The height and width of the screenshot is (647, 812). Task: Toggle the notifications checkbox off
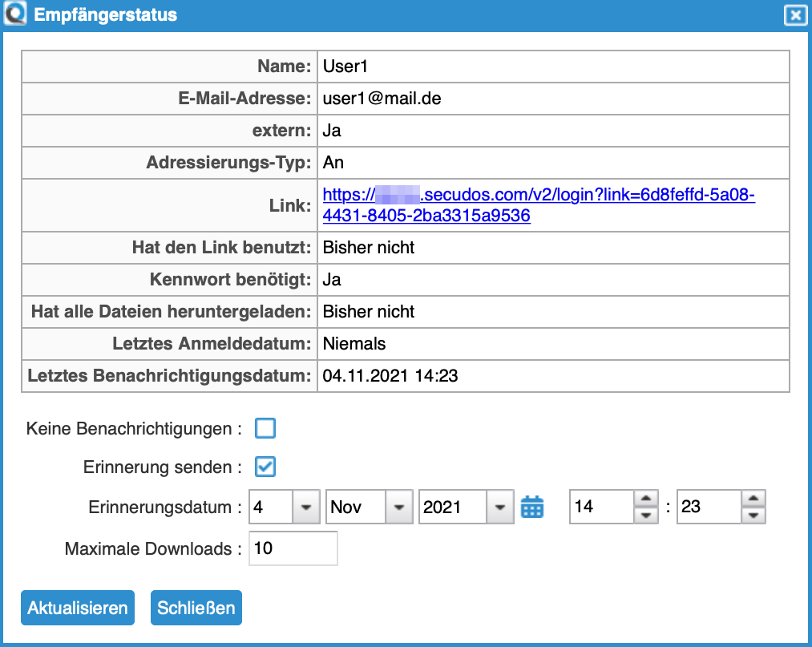tap(265, 428)
